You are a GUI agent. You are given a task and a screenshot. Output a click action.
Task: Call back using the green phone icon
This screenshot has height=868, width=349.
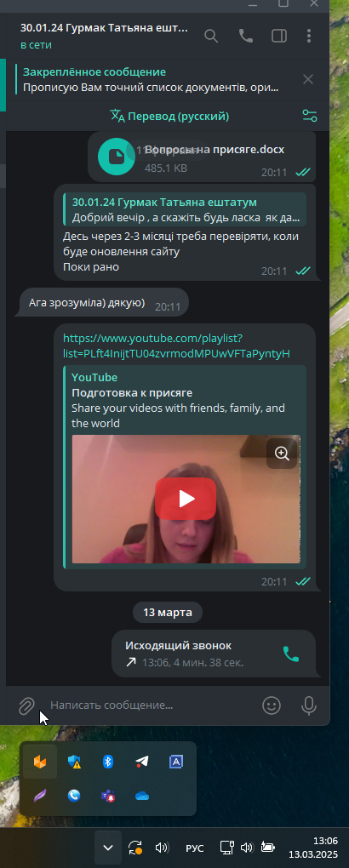pos(291,654)
